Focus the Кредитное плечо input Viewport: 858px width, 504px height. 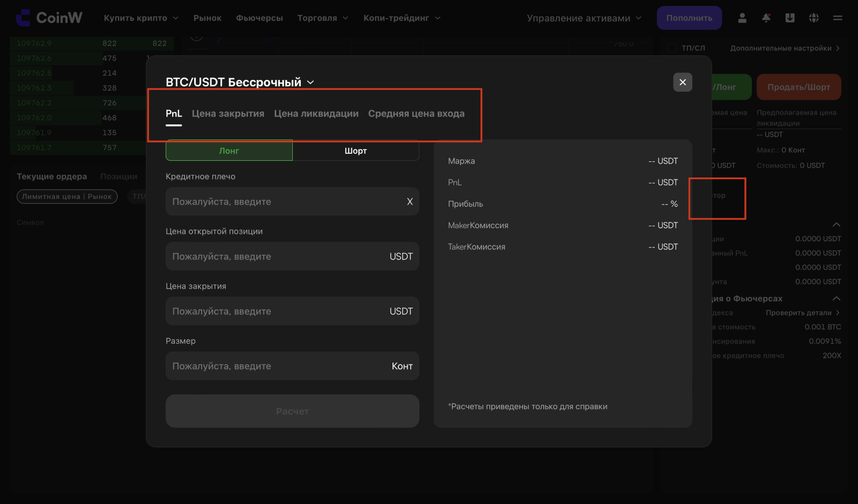[x=292, y=202]
